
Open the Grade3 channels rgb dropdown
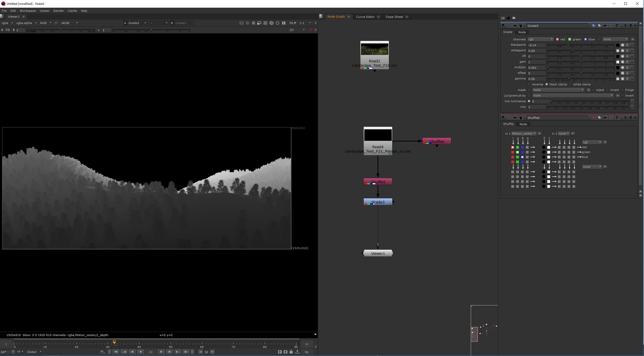pyautogui.click(x=540, y=39)
